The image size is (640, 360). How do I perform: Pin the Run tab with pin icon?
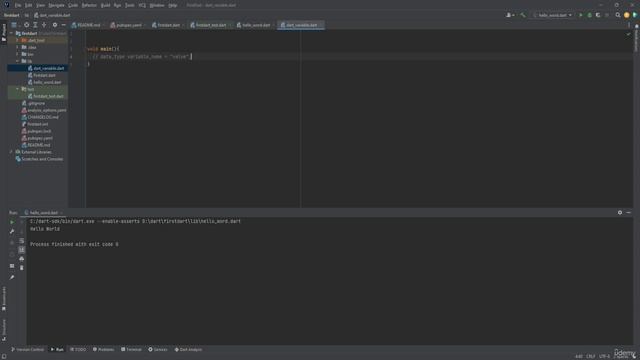(x=12, y=277)
